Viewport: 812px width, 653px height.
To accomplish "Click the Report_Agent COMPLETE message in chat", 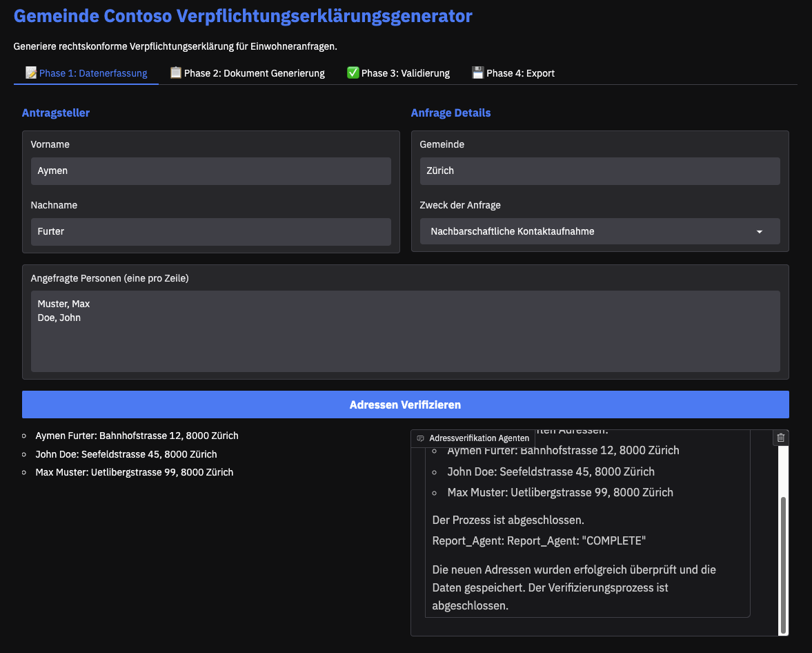I will [x=539, y=540].
